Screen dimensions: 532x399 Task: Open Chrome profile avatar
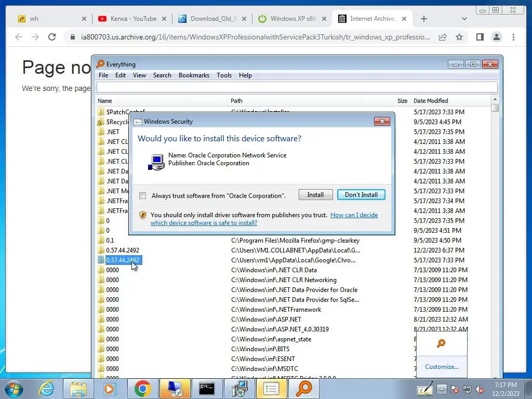click(x=497, y=37)
